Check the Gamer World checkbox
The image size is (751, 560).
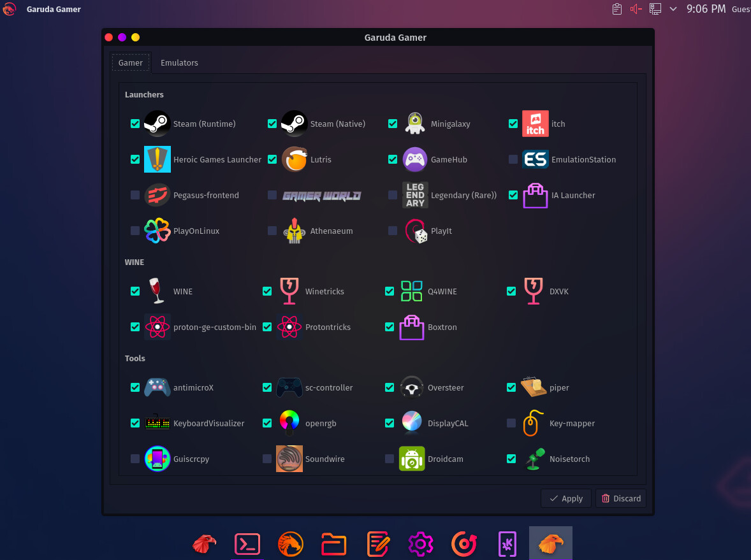click(272, 196)
